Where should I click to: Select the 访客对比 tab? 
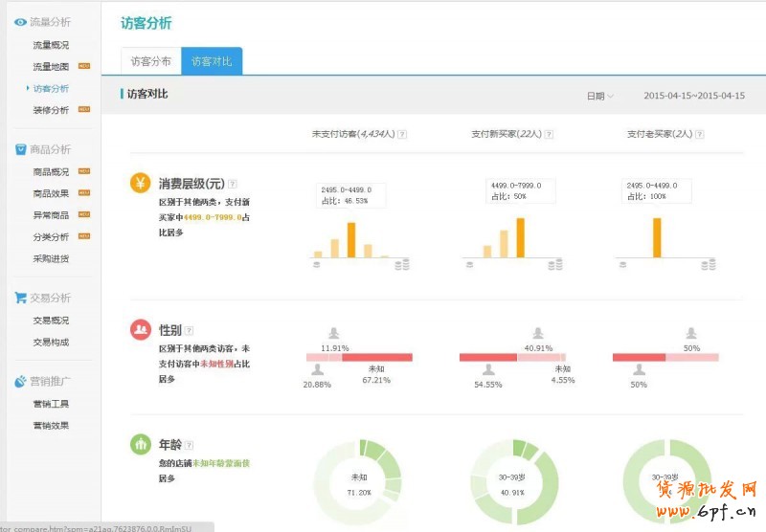pos(212,61)
